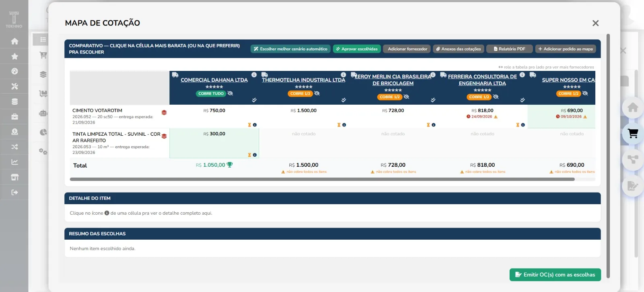
Task: Open the shopping cart floating button on the right
Action: (633, 133)
